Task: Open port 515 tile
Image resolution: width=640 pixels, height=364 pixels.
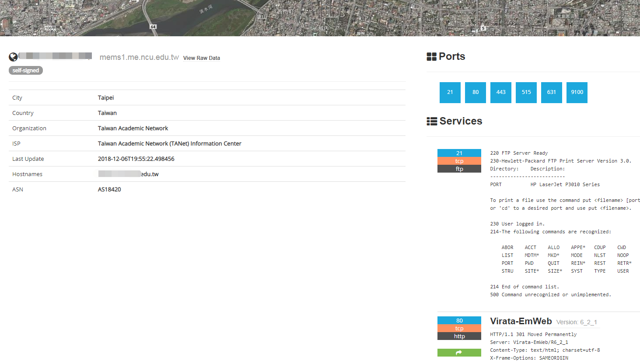Action: tap(526, 92)
